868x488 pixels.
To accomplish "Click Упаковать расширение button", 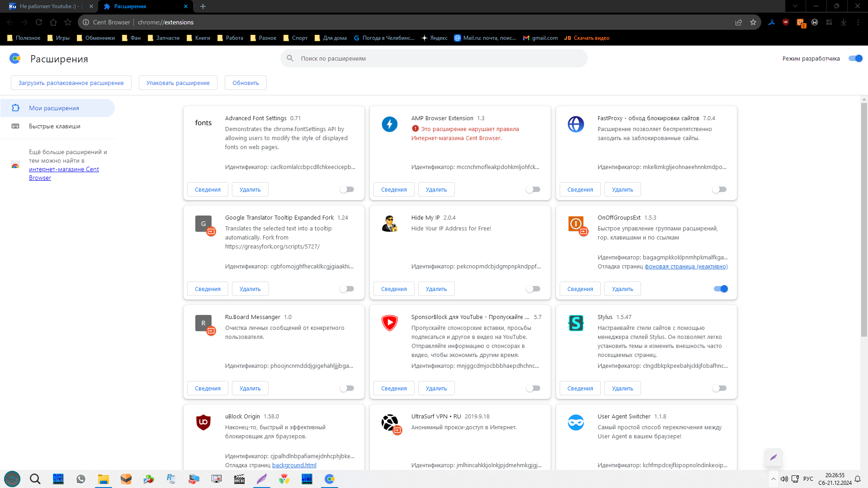I will (178, 83).
